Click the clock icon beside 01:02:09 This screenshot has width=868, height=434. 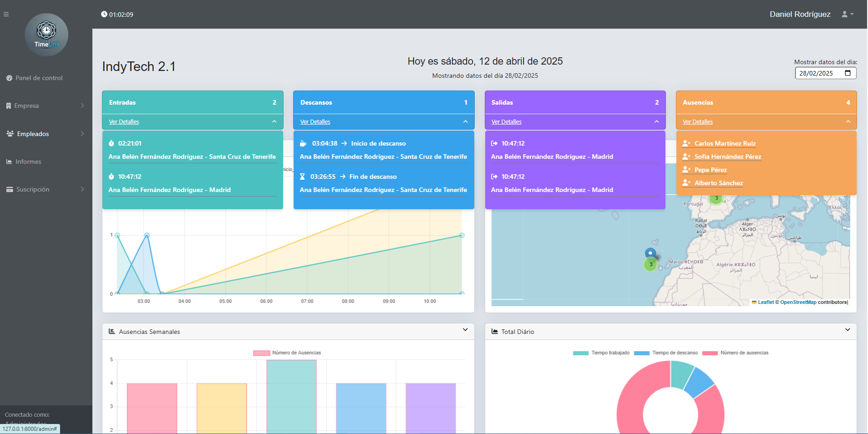(104, 14)
